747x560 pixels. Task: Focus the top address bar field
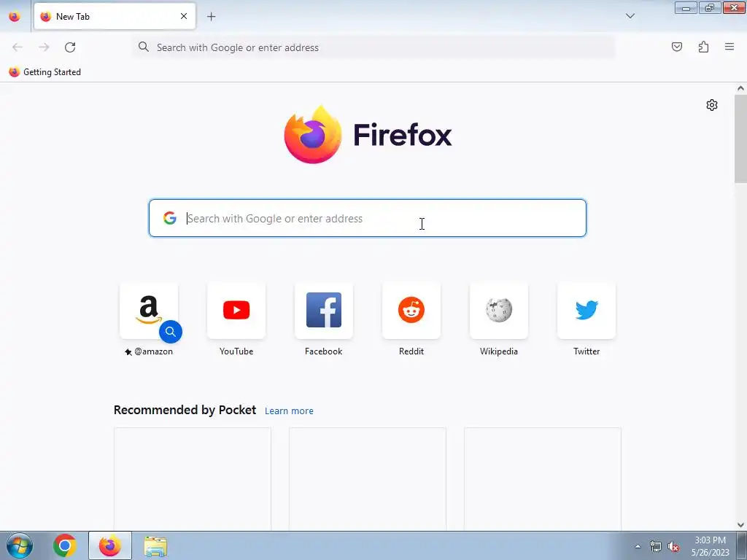[x=374, y=47]
